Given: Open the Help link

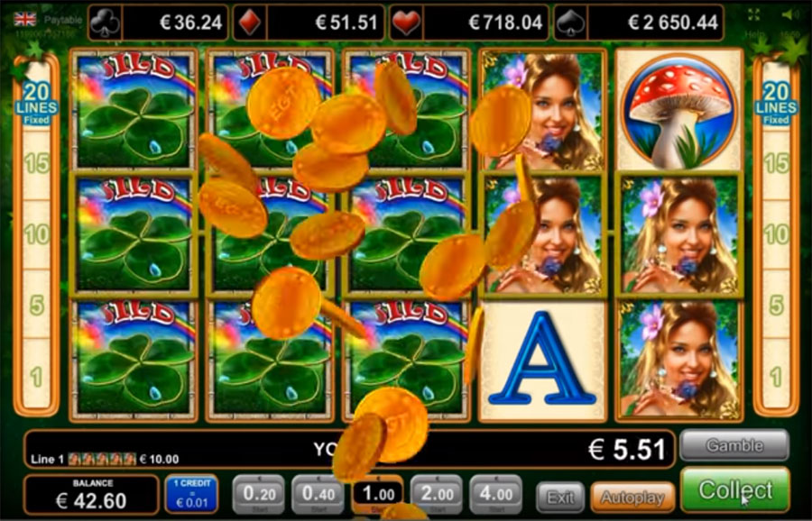Looking at the screenshot, I should (x=754, y=34).
